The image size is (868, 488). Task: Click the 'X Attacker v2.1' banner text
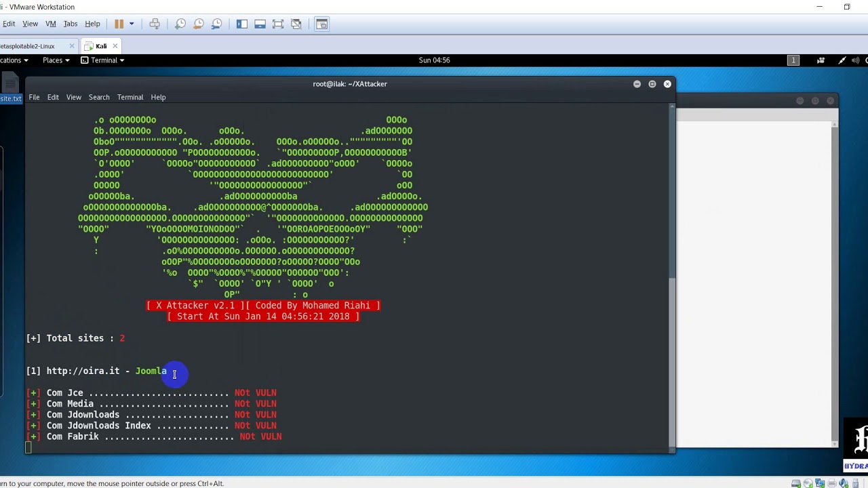point(195,306)
